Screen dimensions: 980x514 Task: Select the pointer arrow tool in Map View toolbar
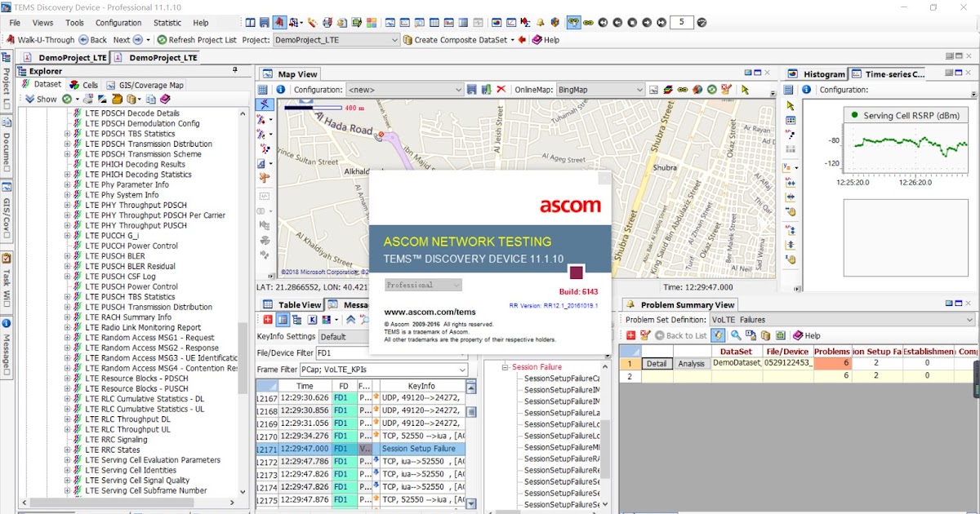click(745, 90)
